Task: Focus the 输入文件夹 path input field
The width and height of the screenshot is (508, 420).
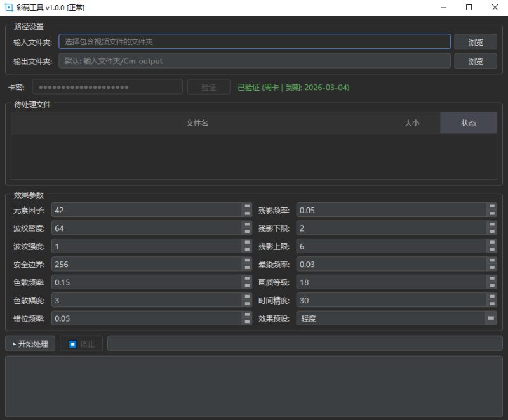Action: 254,43
